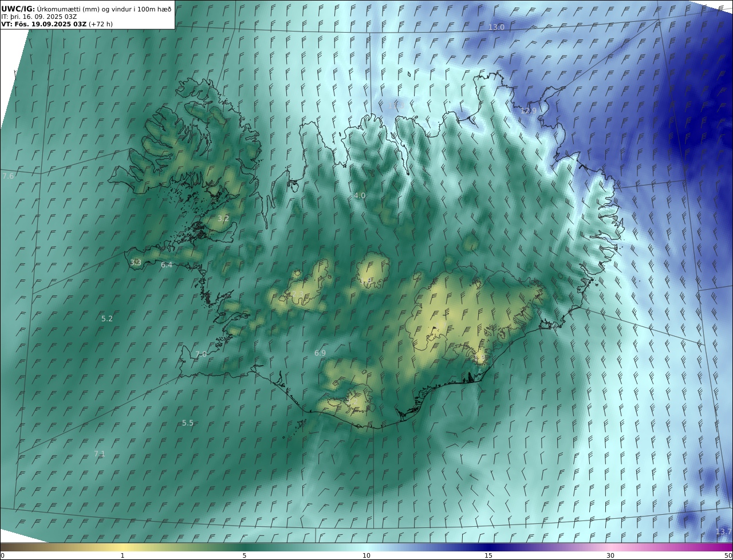Click the dark navy colorbar segment at 15

[x=488, y=547]
